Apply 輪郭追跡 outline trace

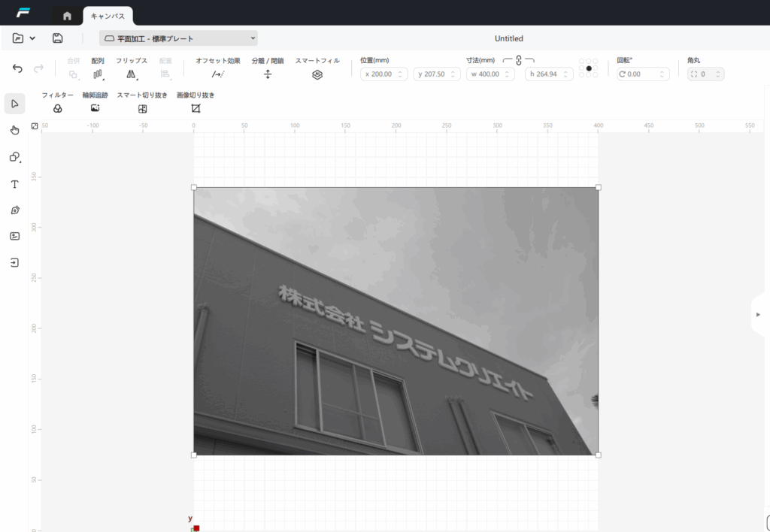pyautogui.click(x=95, y=108)
